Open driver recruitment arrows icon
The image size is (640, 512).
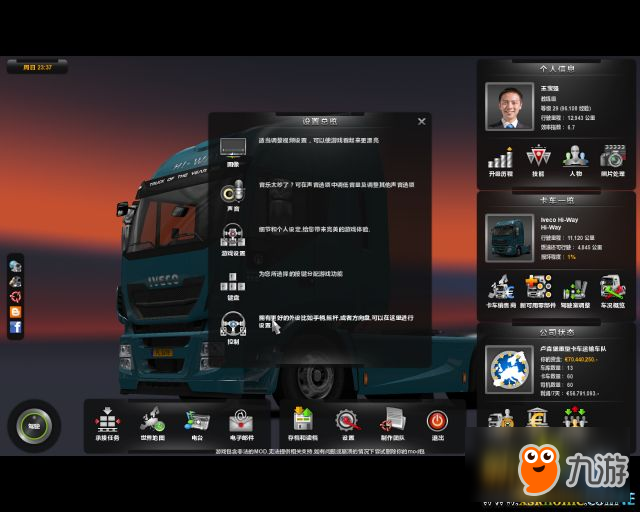click(x=575, y=417)
